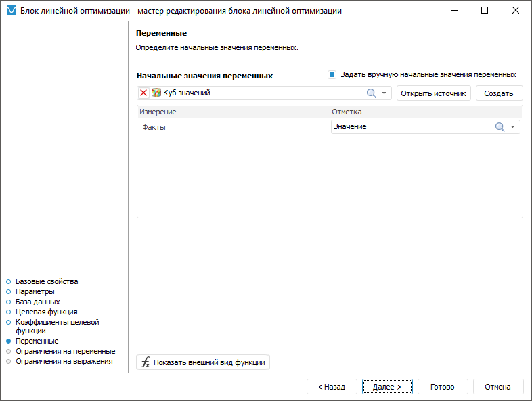The height and width of the screenshot is (401, 532).
Task: Click Далее to proceed
Action: click(387, 387)
